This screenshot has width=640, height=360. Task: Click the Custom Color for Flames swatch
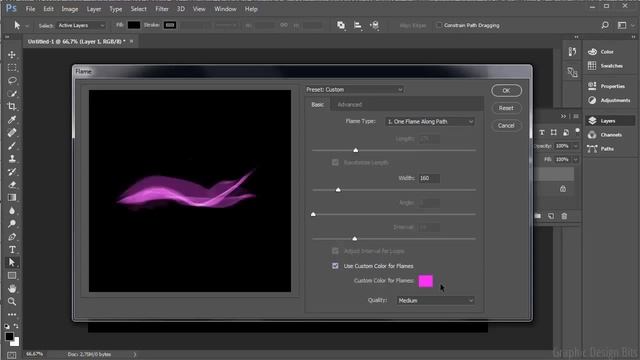point(425,281)
